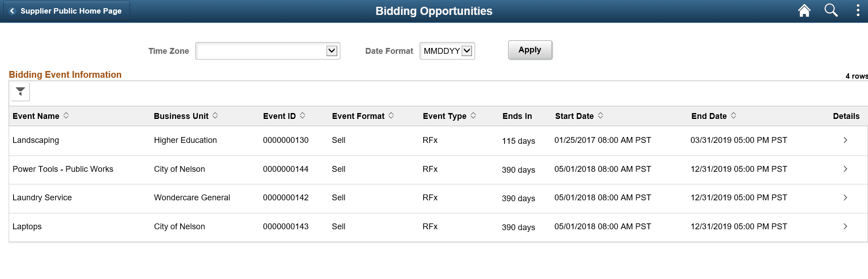Screen dimensions: 868x279
Task: Toggle sort order on the Ends In column
Action: [517, 116]
